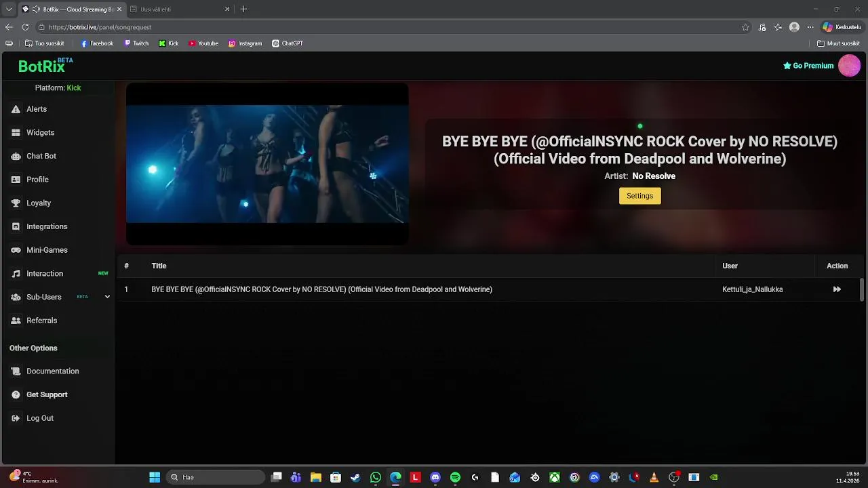The height and width of the screenshot is (488, 868).
Task: Open Xbox app from taskbar
Action: point(555,477)
